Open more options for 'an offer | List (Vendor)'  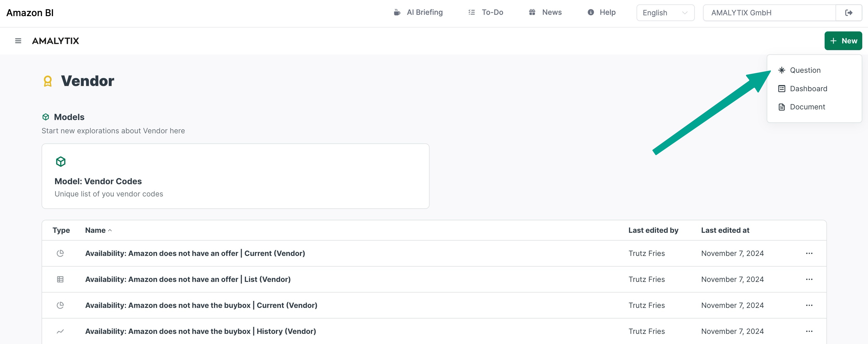coord(809,279)
